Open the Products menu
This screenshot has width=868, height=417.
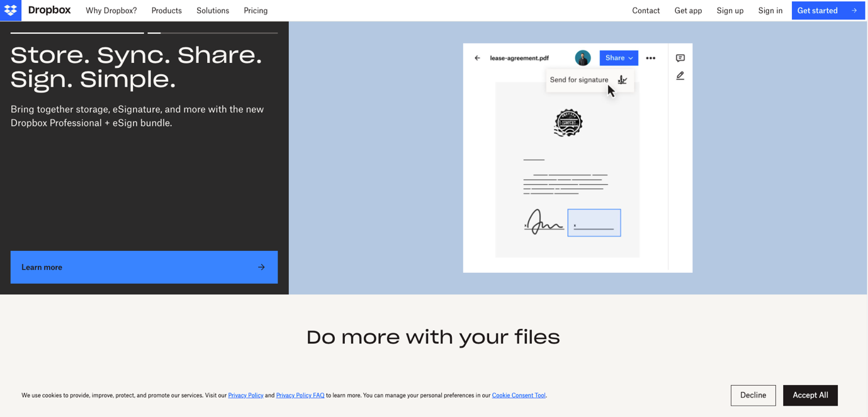coord(167,11)
